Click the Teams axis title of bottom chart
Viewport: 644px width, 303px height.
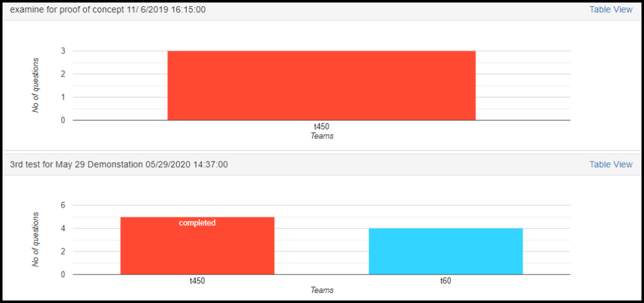coord(321,290)
